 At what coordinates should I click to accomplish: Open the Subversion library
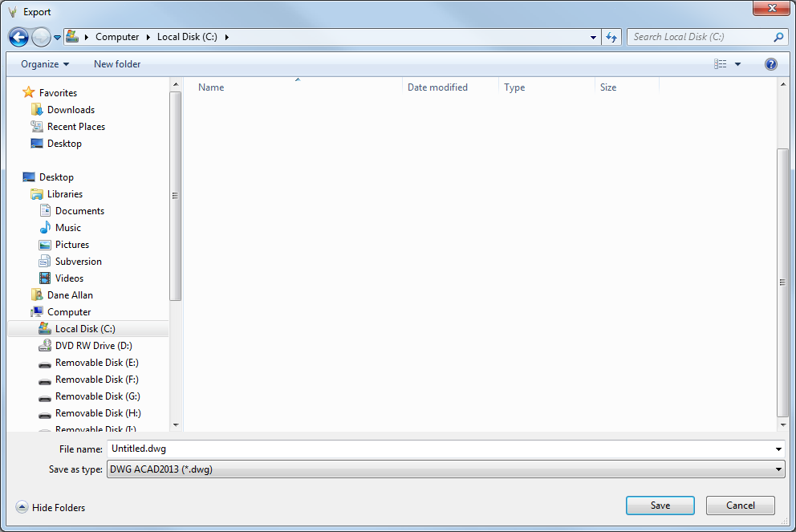pos(78,261)
